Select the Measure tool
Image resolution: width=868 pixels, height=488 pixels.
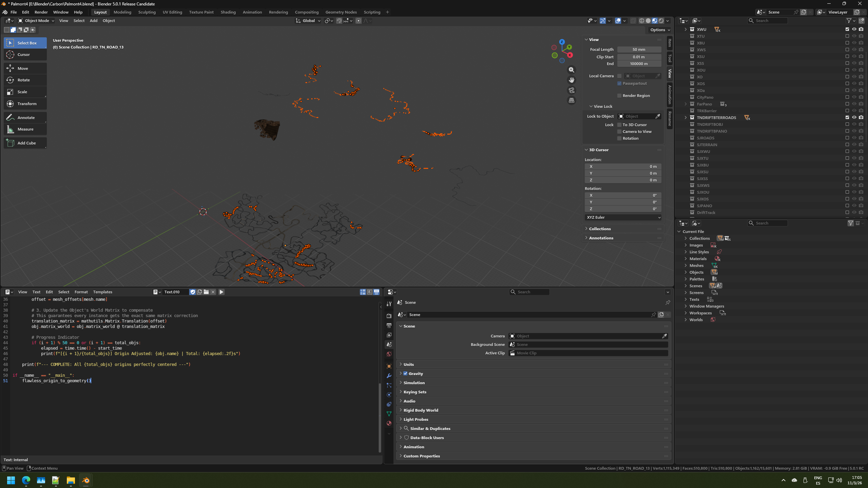pyautogui.click(x=25, y=129)
